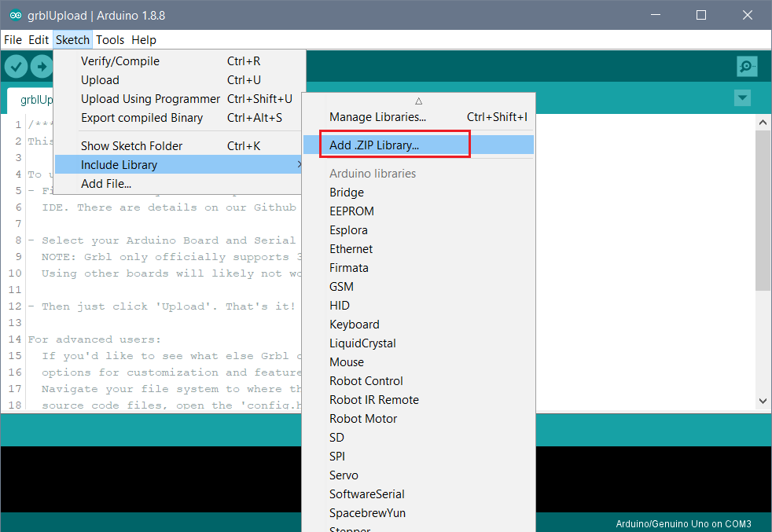
Task: Open the Edit menu
Action: click(x=39, y=40)
